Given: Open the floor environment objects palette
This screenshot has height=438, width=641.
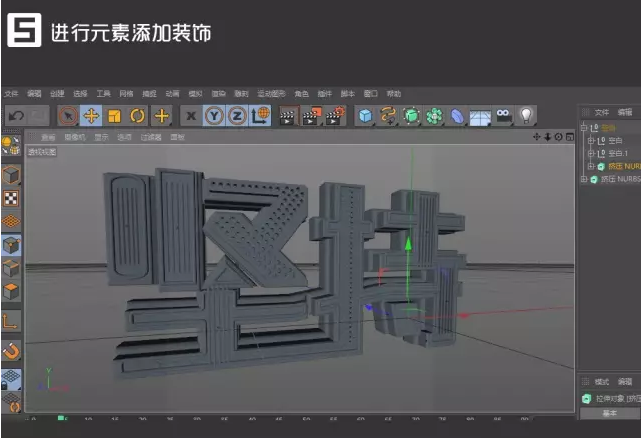Looking at the screenshot, I should 480,116.
